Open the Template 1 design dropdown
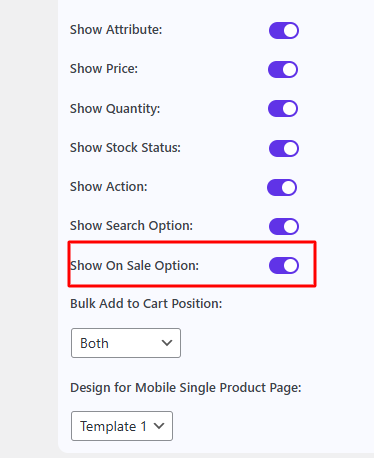This screenshot has height=458, width=374. 122,426
